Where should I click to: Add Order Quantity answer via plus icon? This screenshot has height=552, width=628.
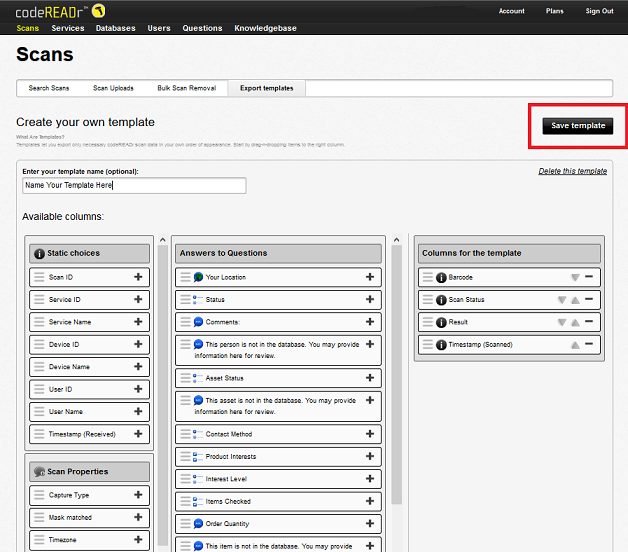pyautogui.click(x=370, y=524)
